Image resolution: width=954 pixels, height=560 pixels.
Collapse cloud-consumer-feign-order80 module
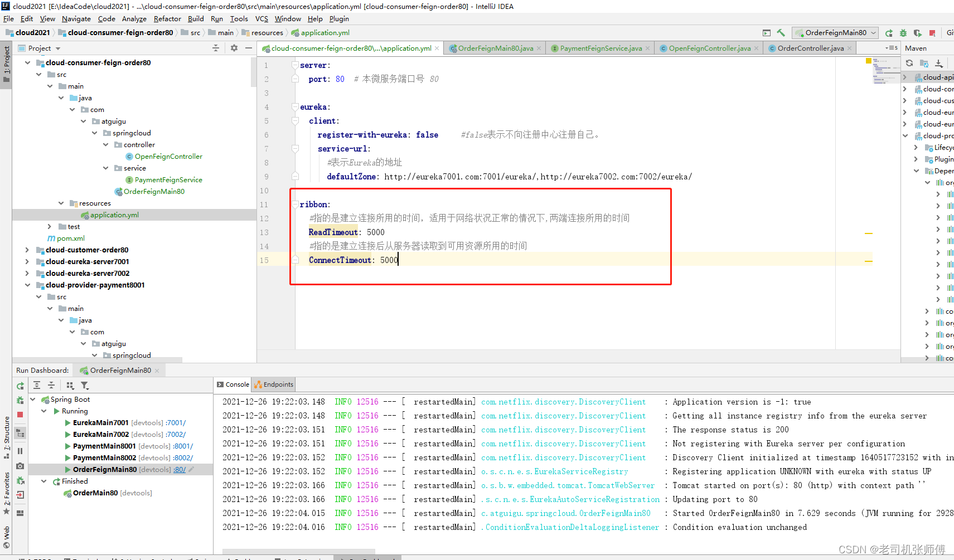[x=27, y=62]
